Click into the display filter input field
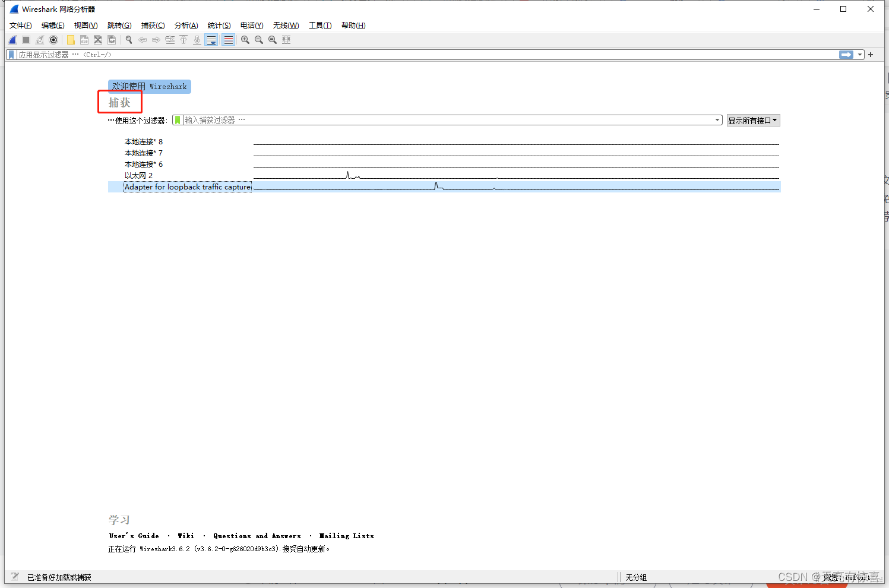The image size is (889, 588). (428, 55)
